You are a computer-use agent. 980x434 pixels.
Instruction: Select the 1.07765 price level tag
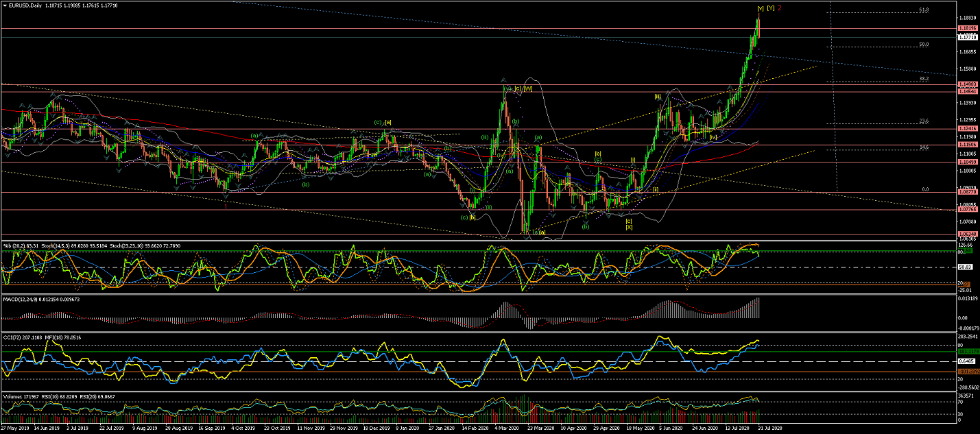(968, 210)
